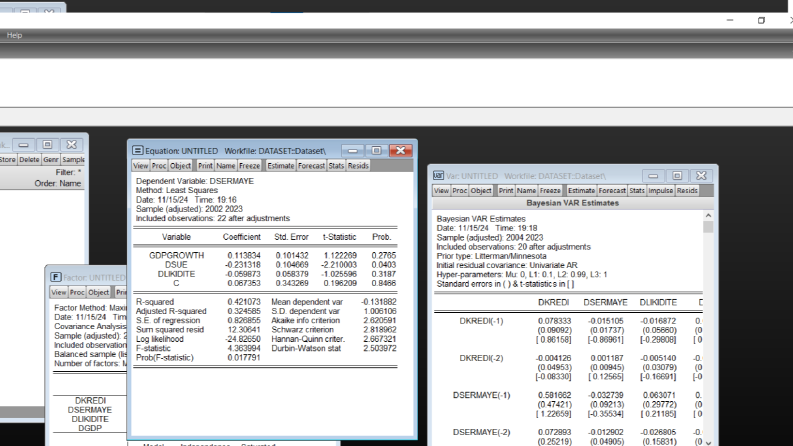793x446 pixels.
Task: Click Stats in the Equation window
Action: pyautogui.click(x=336, y=166)
